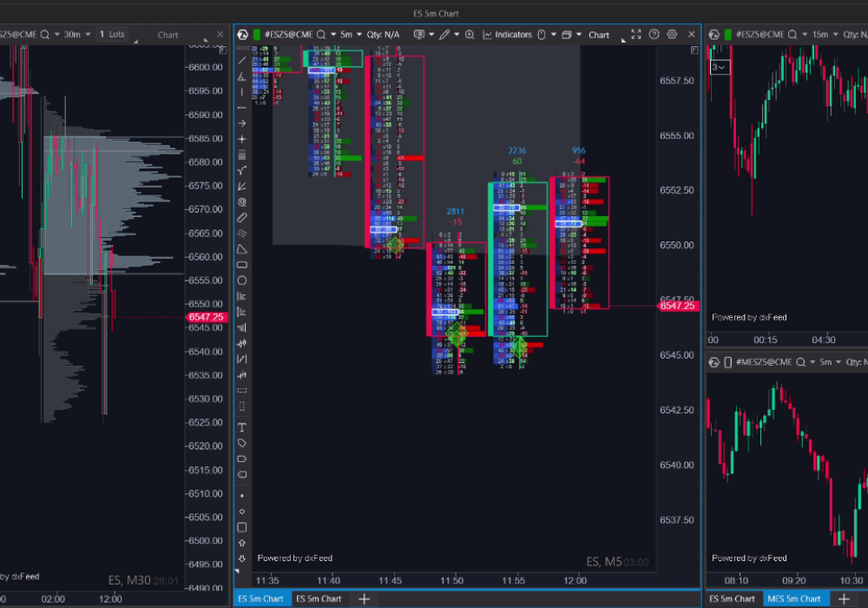Open the 5m timeframe dropdown
This screenshot has height=608, width=868.
(x=351, y=35)
